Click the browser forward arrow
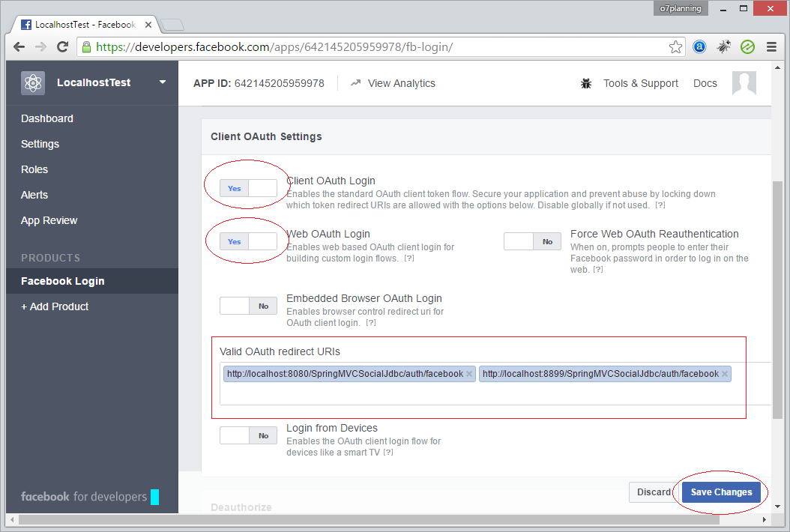This screenshot has height=532, width=790. pos(40,47)
